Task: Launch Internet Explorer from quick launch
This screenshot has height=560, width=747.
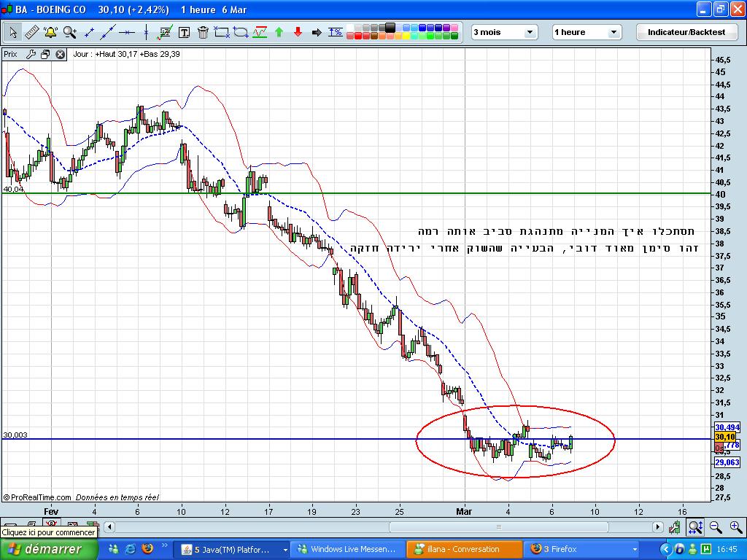Action: (131, 549)
